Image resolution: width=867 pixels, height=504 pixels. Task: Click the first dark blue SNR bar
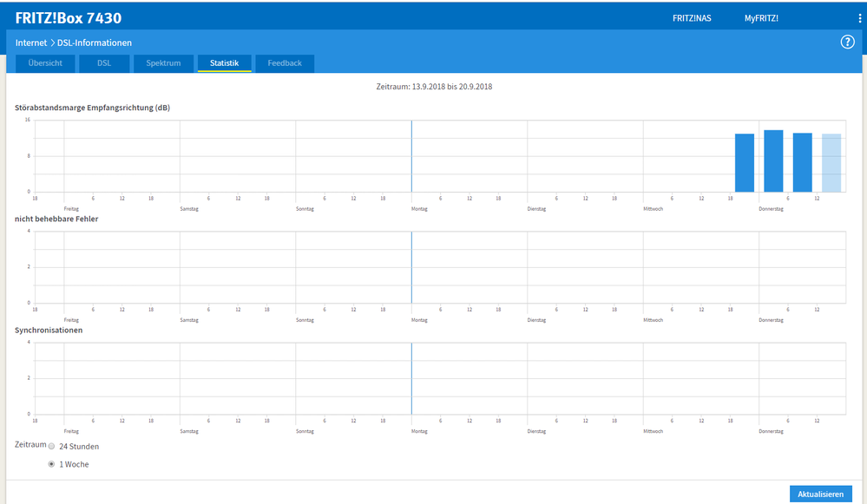[745, 163]
